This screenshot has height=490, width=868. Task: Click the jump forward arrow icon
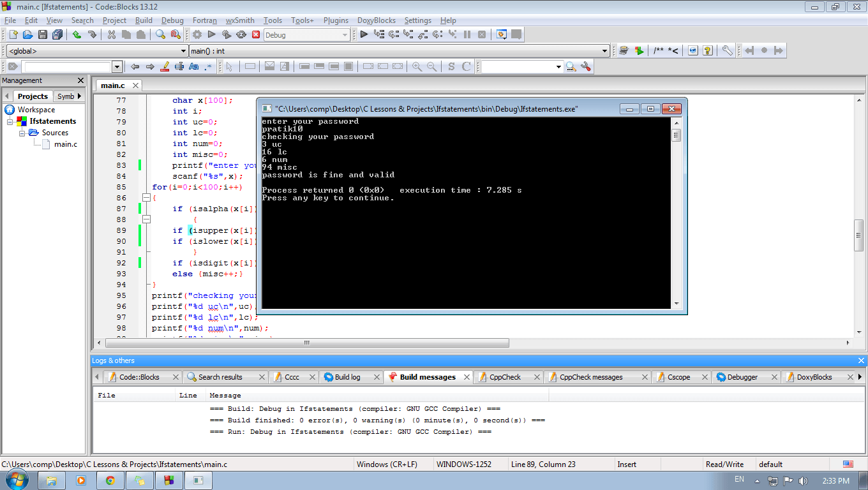click(x=150, y=66)
